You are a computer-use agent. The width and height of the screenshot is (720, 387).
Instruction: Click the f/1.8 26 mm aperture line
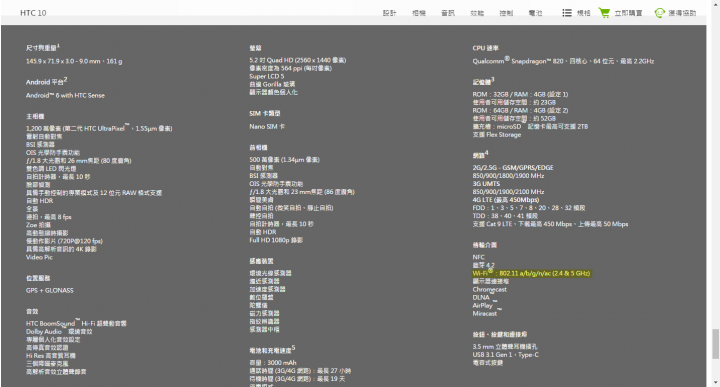click(79, 161)
